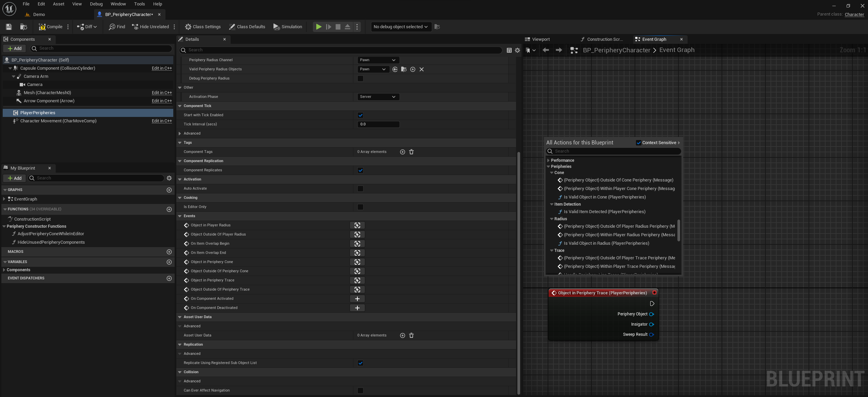Viewport: 868px width, 397px height.
Task: Collapse the Component Tick section
Action: pos(180,106)
